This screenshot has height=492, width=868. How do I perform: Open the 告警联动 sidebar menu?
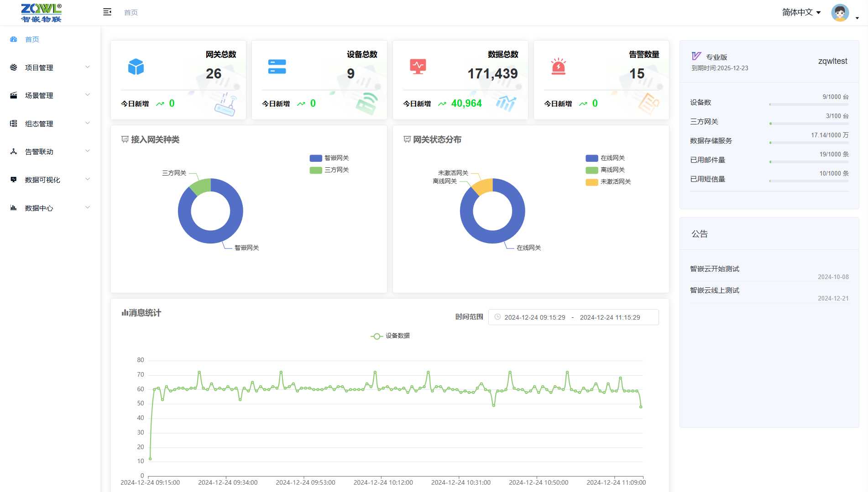click(x=50, y=151)
